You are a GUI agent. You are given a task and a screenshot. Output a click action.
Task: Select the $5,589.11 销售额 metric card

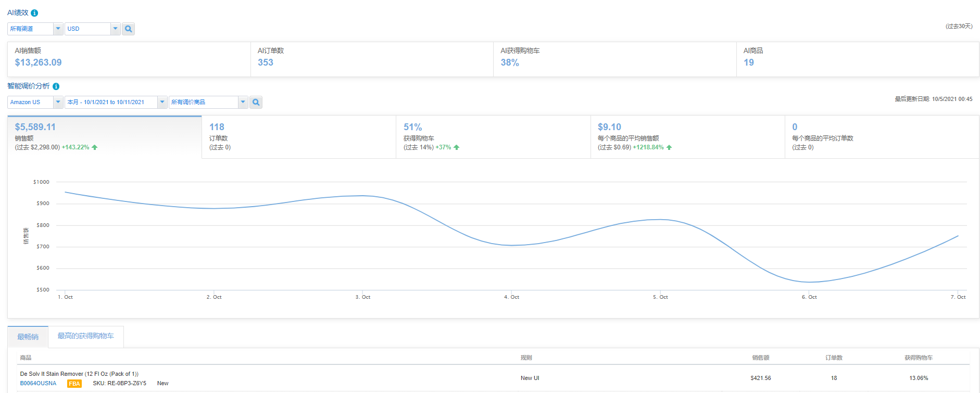pos(104,137)
